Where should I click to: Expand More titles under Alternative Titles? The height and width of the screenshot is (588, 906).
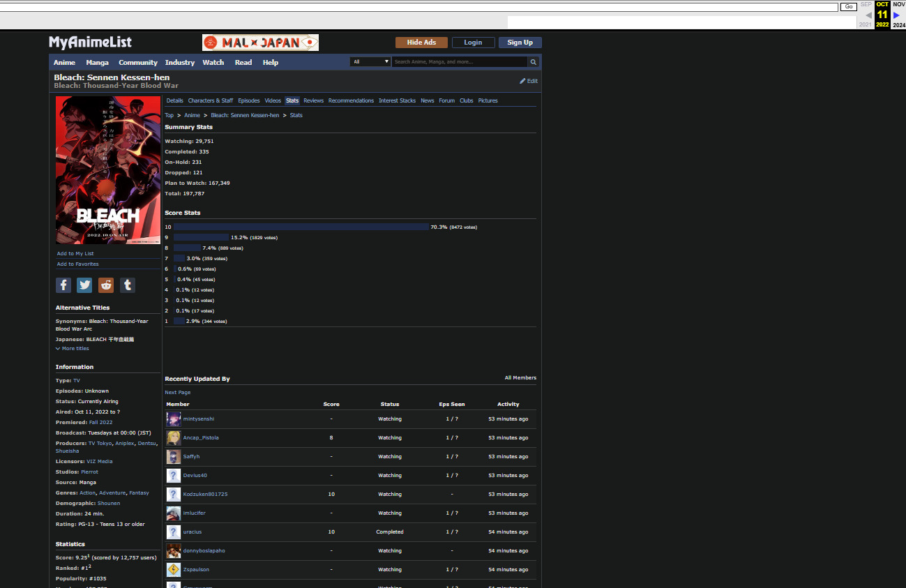(x=73, y=349)
